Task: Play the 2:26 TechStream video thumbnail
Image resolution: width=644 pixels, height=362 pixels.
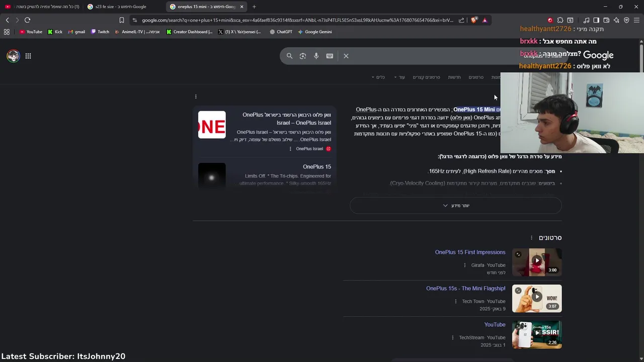Action: click(x=537, y=335)
